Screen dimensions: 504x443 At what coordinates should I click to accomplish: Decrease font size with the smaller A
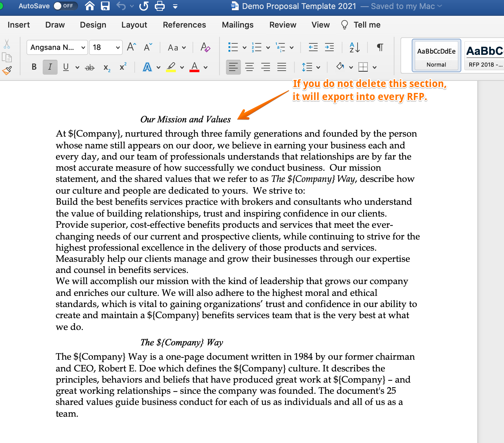coord(148,47)
